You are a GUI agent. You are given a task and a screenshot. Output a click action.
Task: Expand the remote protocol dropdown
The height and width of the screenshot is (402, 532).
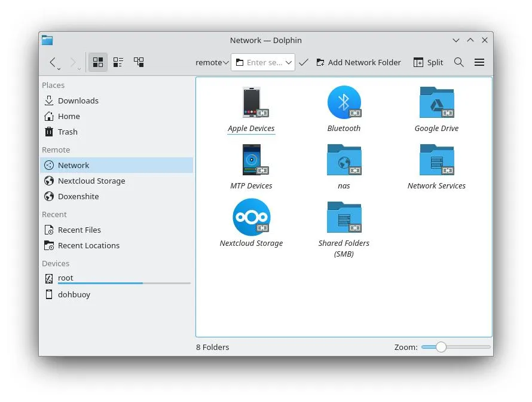click(212, 62)
